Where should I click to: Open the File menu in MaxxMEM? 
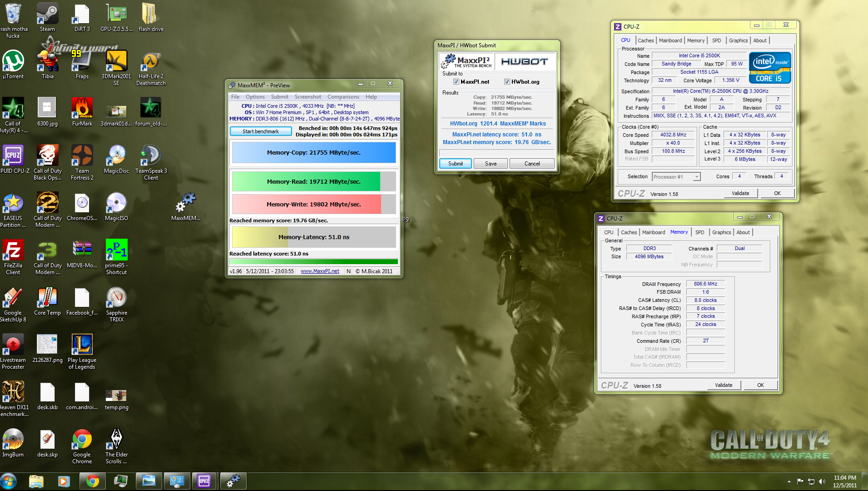(x=235, y=97)
